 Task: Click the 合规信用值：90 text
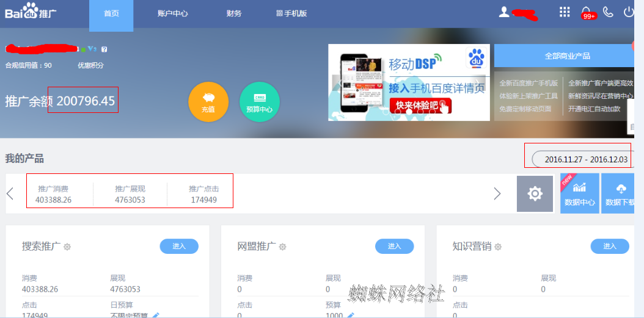coord(28,65)
